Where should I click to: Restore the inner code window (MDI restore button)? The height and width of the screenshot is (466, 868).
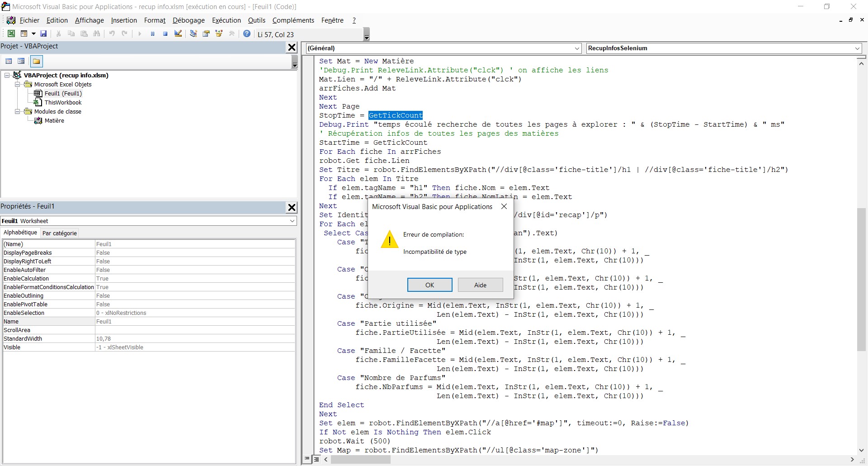point(850,20)
